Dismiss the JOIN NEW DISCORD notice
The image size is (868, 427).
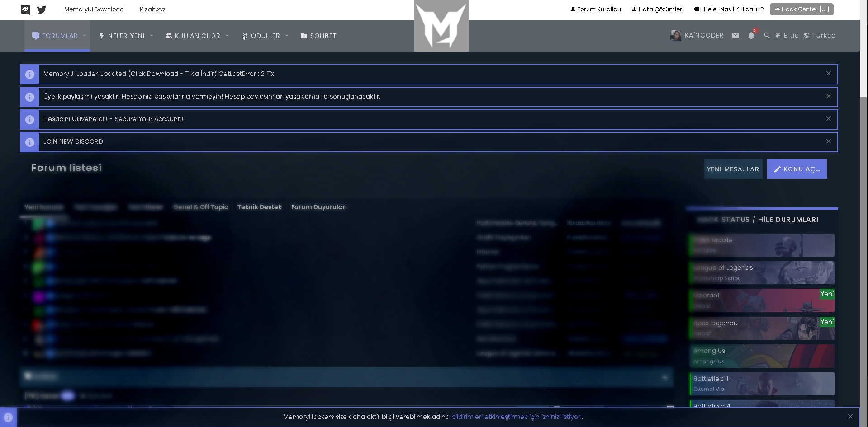(x=829, y=141)
